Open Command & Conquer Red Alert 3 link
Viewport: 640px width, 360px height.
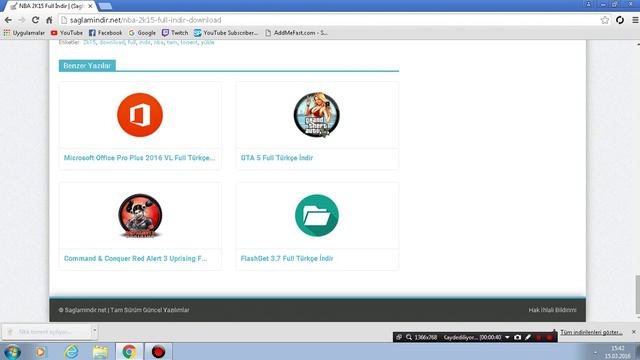click(135, 258)
